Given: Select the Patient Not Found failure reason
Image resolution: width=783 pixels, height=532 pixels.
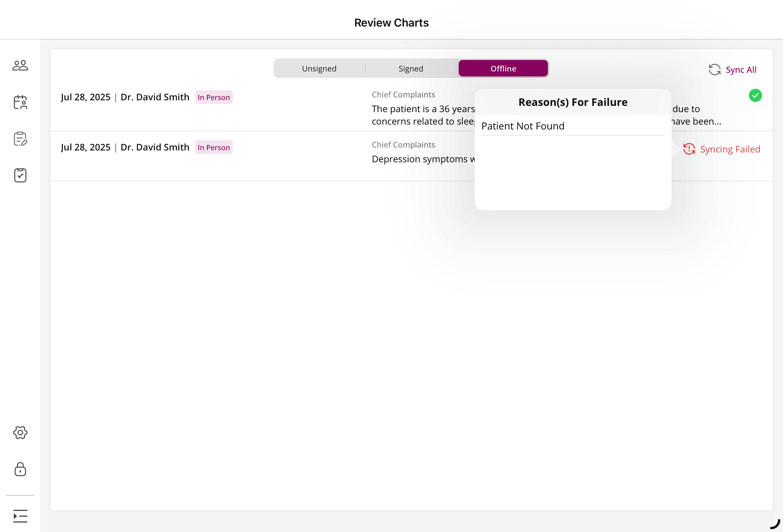Looking at the screenshot, I should point(523,126).
